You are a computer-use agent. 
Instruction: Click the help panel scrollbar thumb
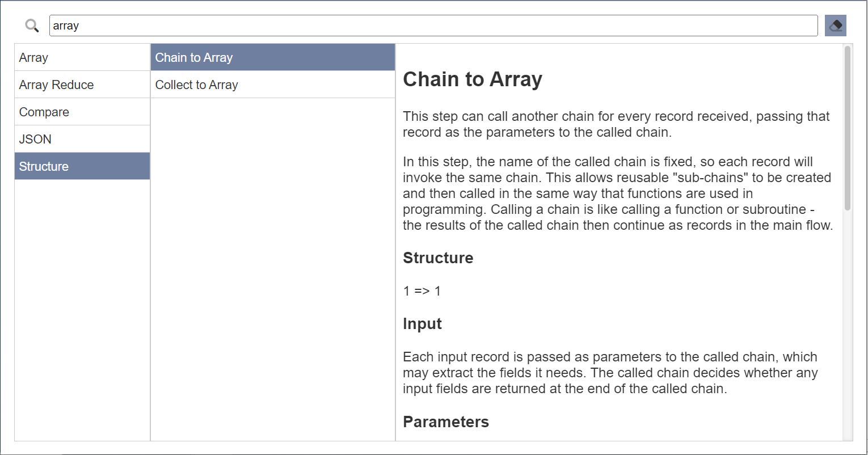click(848, 128)
